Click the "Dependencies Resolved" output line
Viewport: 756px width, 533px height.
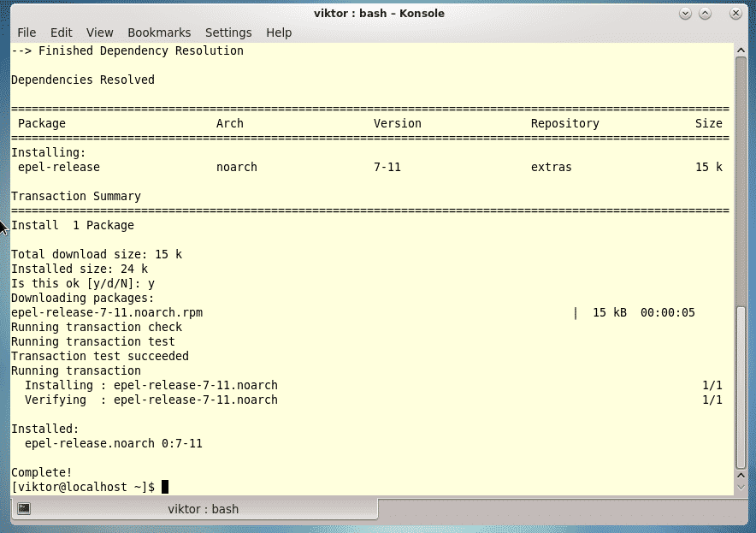click(83, 80)
